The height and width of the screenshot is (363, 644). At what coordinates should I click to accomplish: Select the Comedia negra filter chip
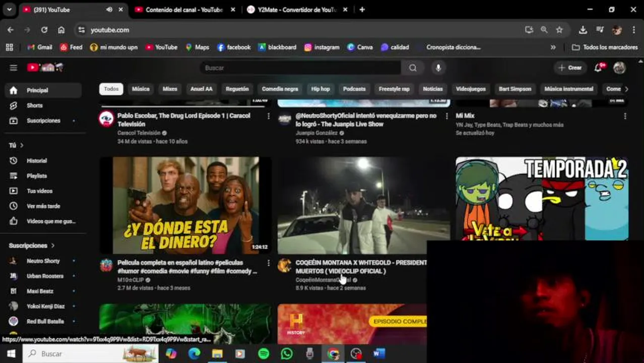point(280,89)
